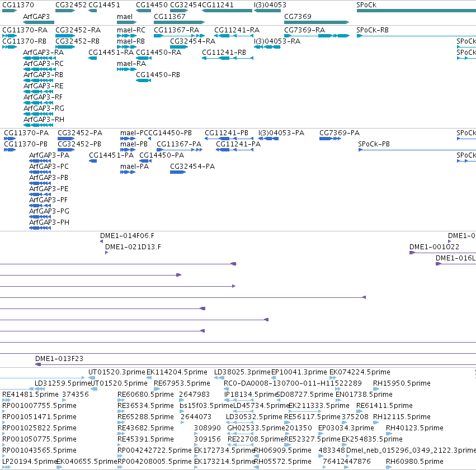Click EST EK114204.5prime label
This screenshot has width=476, height=470.
coord(177,372)
